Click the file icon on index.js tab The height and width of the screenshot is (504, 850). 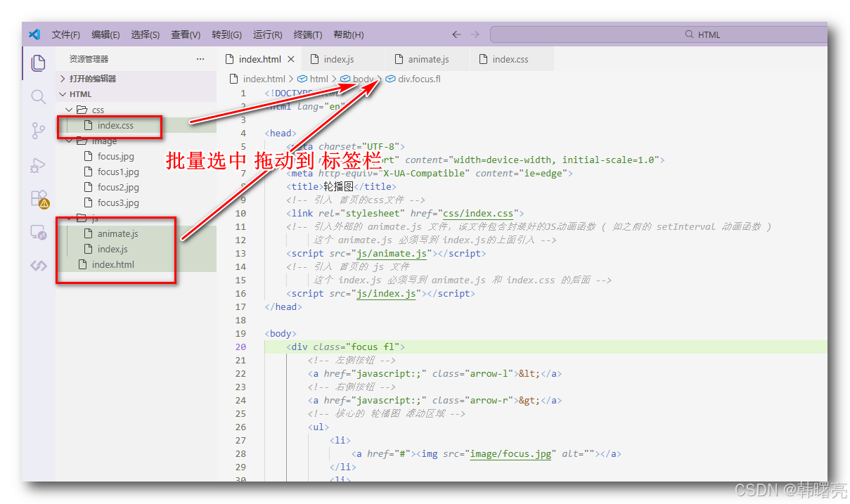click(314, 60)
